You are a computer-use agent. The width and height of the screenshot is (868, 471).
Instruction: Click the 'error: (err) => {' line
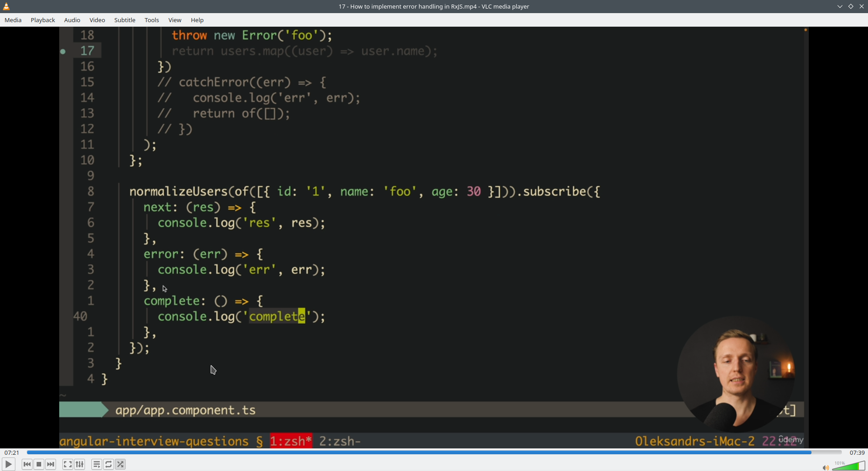pos(203,254)
